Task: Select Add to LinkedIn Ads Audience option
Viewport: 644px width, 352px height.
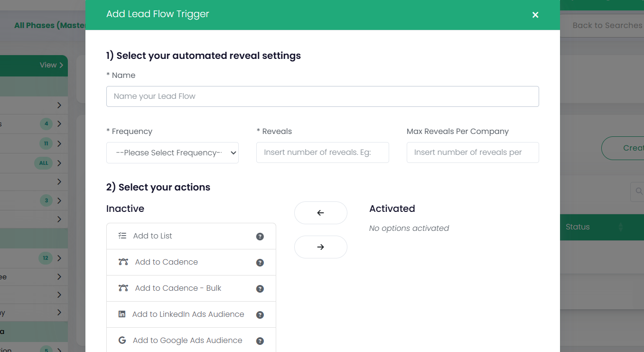Action: 188,314
